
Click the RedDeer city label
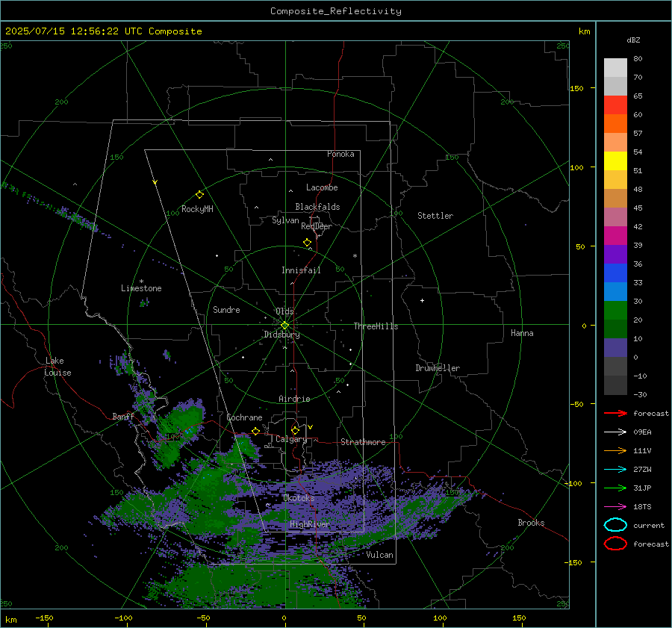pyautogui.click(x=317, y=226)
